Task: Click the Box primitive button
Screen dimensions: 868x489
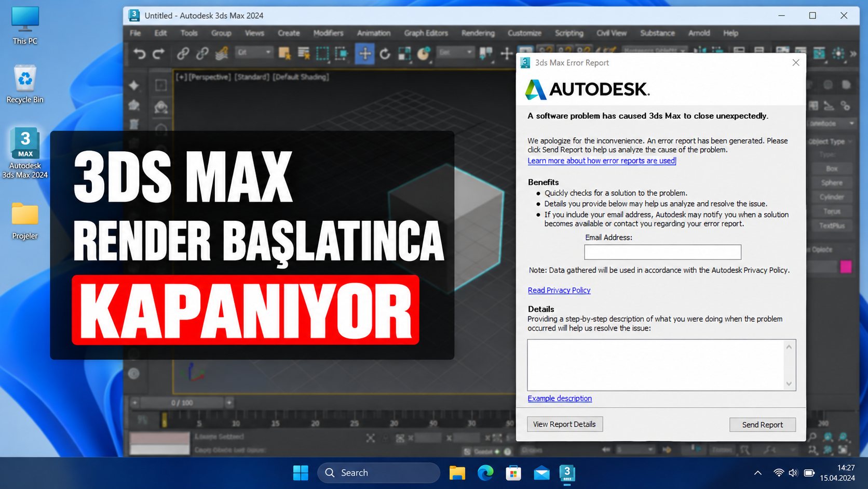Action: pos(832,169)
